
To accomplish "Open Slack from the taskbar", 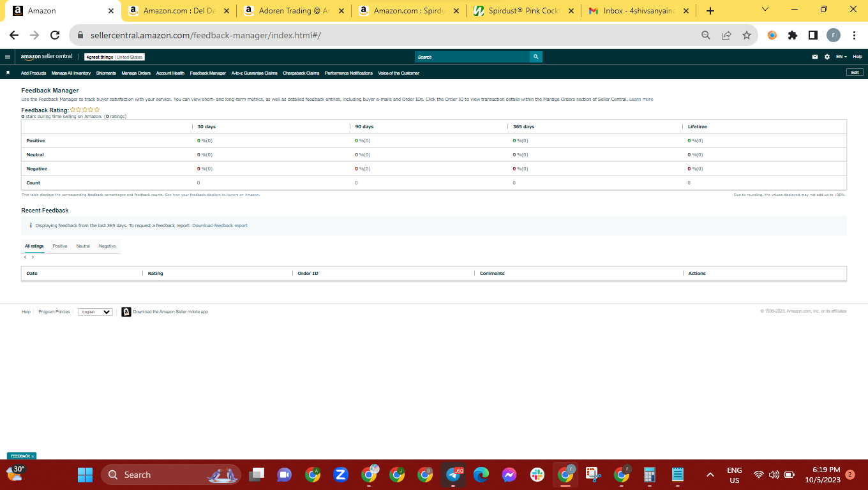I will point(537,475).
